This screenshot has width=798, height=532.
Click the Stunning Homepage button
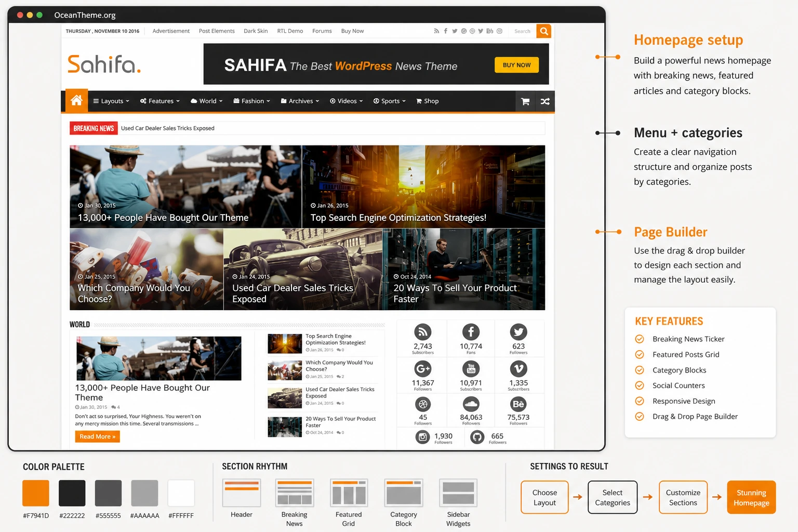[751, 497]
